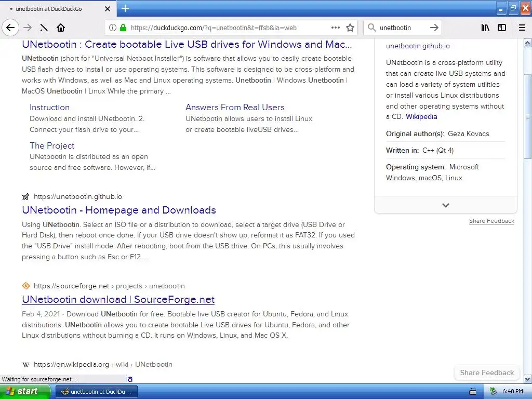Viewport: 532px width, 399px height.
Task: Click 'Waiting for sourceforge.net...' status text
Action: (38, 379)
